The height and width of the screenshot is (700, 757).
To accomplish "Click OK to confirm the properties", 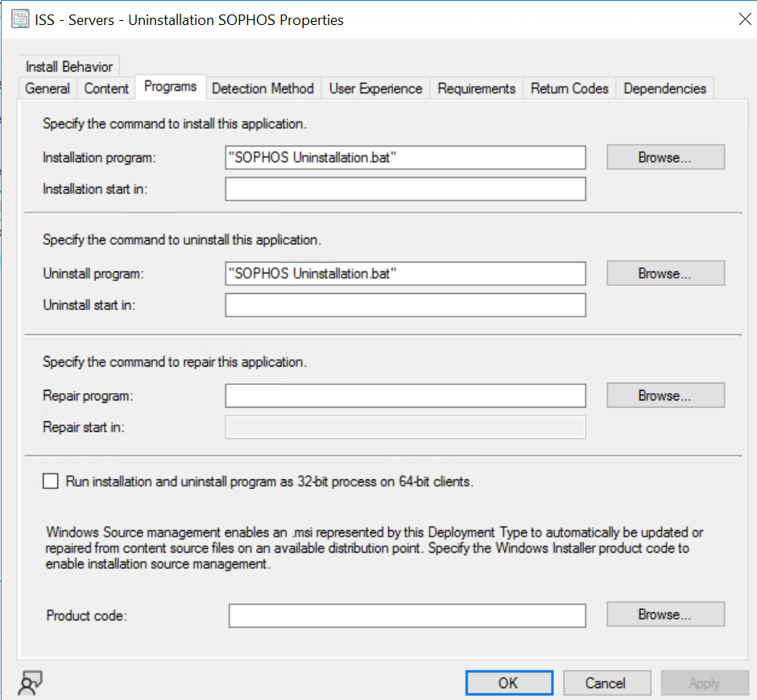I will (x=509, y=682).
